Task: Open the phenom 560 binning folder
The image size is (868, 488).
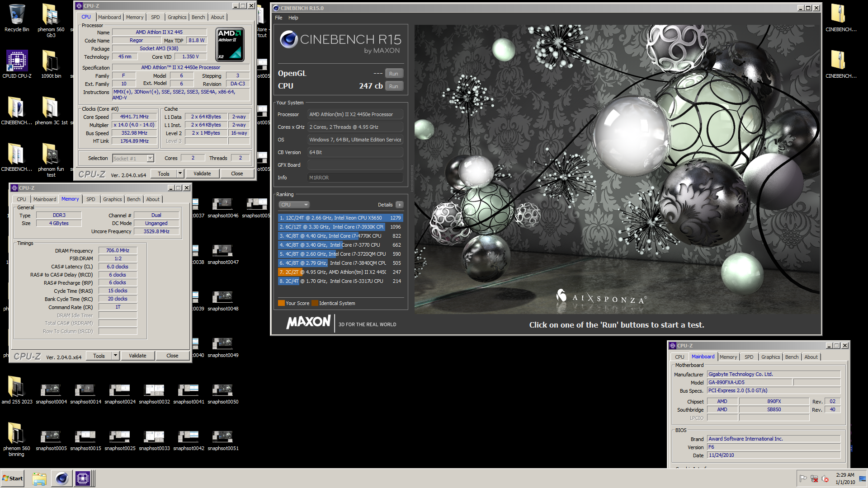Action: click(16, 440)
